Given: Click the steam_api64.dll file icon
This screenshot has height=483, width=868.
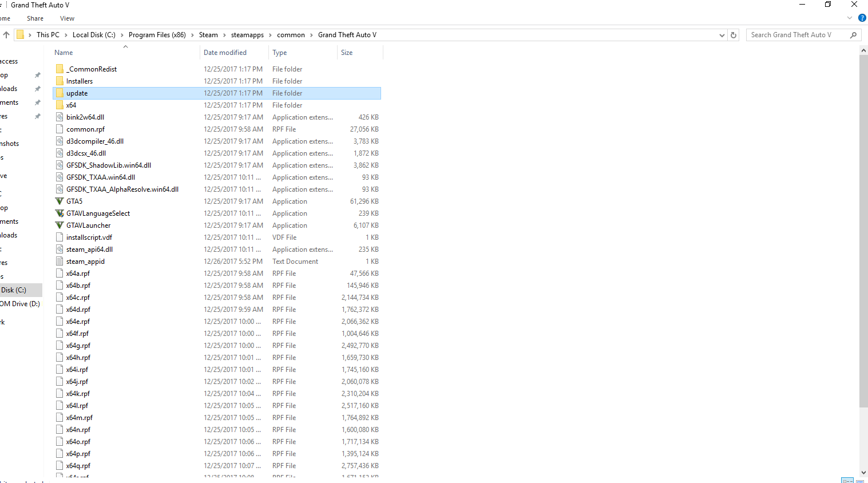Looking at the screenshot, I should [60, 249].
